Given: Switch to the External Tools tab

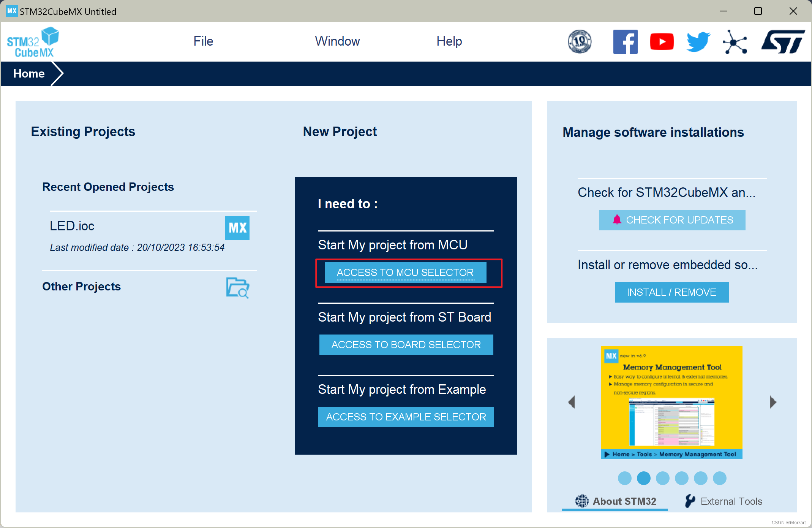Looking at the screenshot, I should [724, 501].
